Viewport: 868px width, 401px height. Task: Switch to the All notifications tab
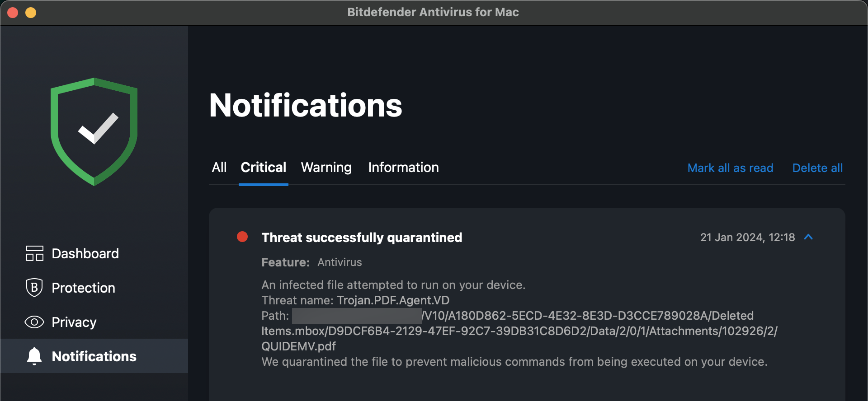click(219, 168)
